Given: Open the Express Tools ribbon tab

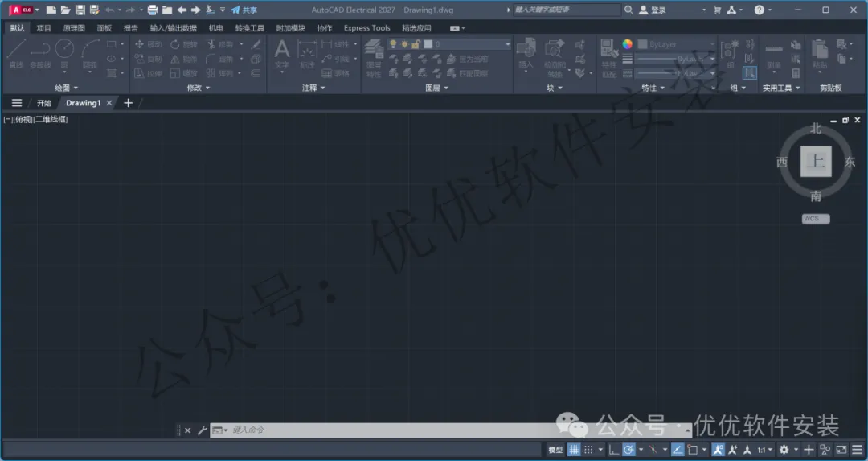Looking at the screenshot, I should tap(367, 27).
